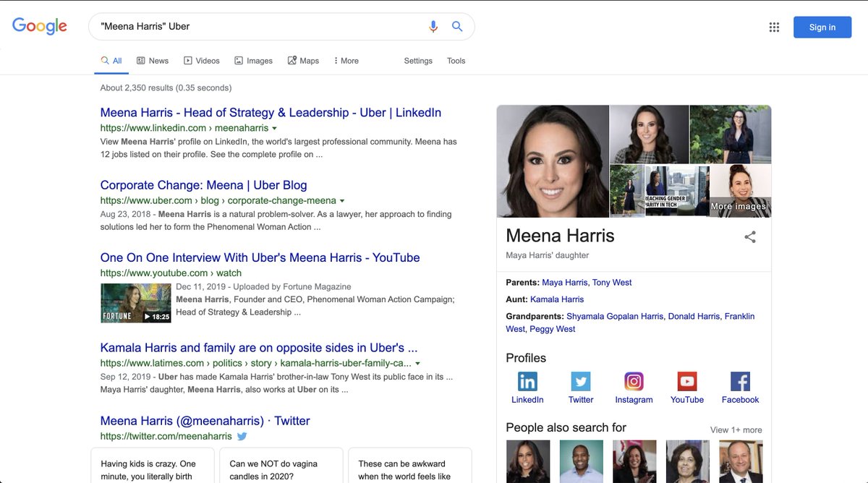
Task: Switch to the All results tab
Action: [111, 61]
